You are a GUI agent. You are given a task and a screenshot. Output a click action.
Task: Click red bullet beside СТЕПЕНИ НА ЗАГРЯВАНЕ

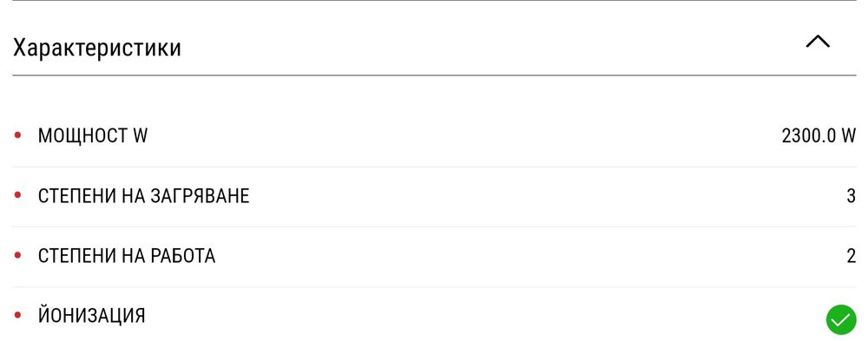[x=17, y=195]
